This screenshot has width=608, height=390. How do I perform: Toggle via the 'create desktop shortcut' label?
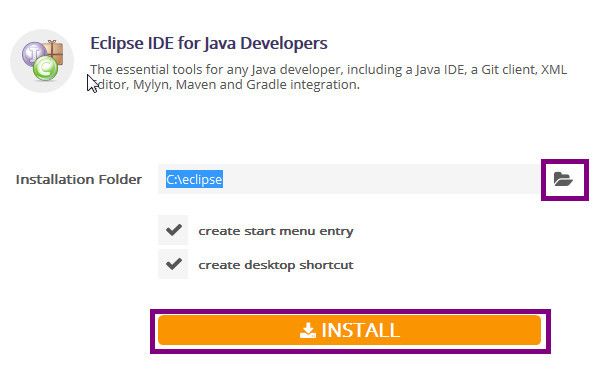coord(276,265)
